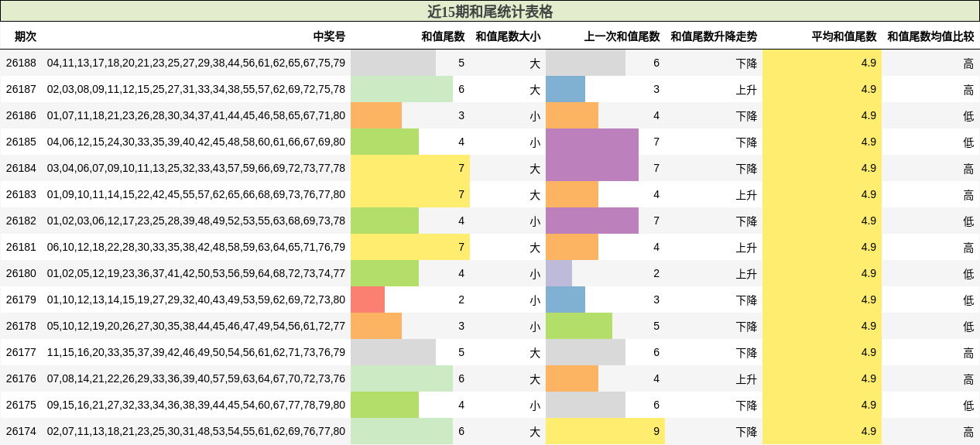
Task: Select winning numbers starting 11,15,16,20
Action: tap(196, 352)
